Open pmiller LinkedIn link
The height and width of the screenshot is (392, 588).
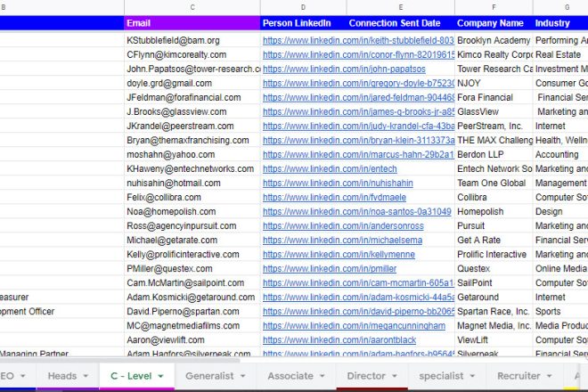point(330,268)
